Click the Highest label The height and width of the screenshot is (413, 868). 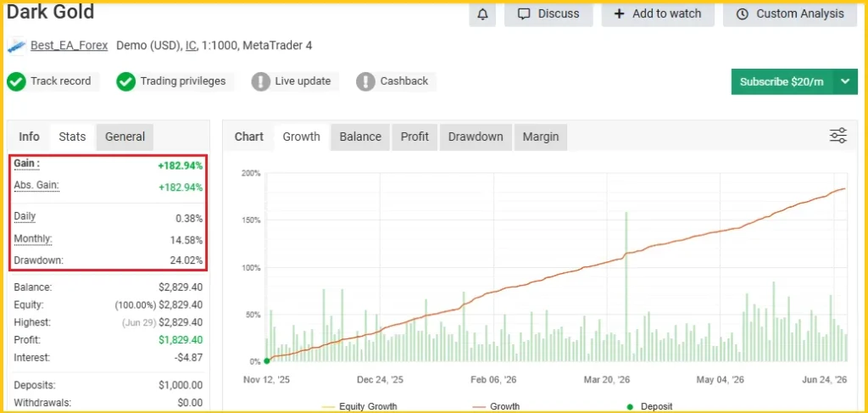32,322
